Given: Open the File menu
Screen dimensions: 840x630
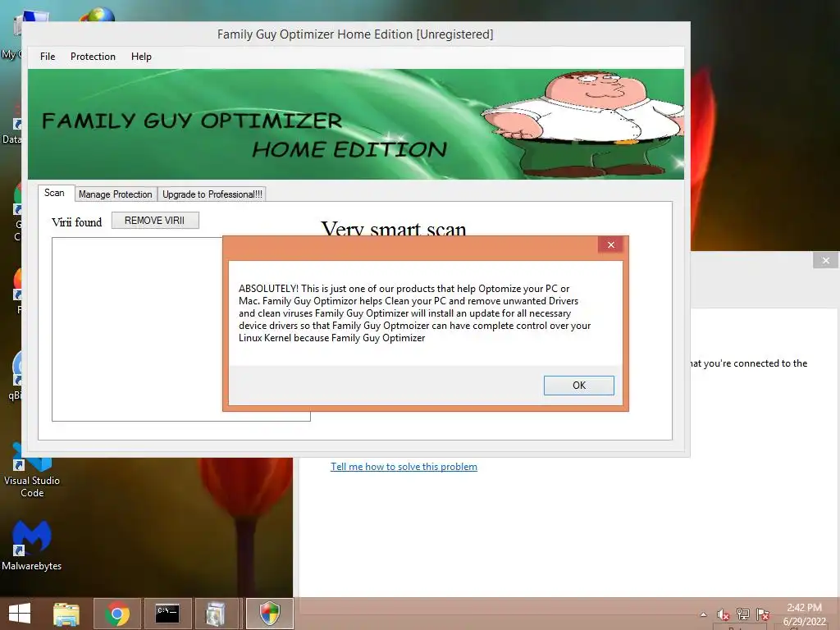Looking at the screenshot, I should pos(47,57).
